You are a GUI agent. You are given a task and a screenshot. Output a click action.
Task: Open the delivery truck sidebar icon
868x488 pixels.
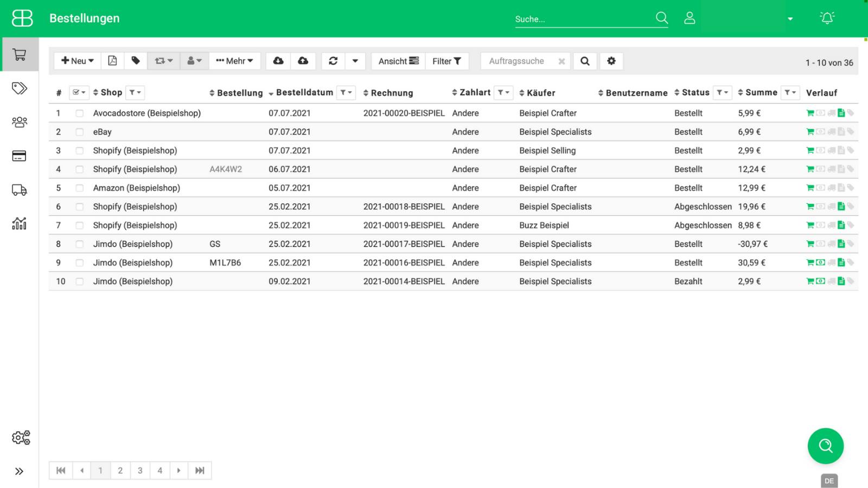point(20,190)
